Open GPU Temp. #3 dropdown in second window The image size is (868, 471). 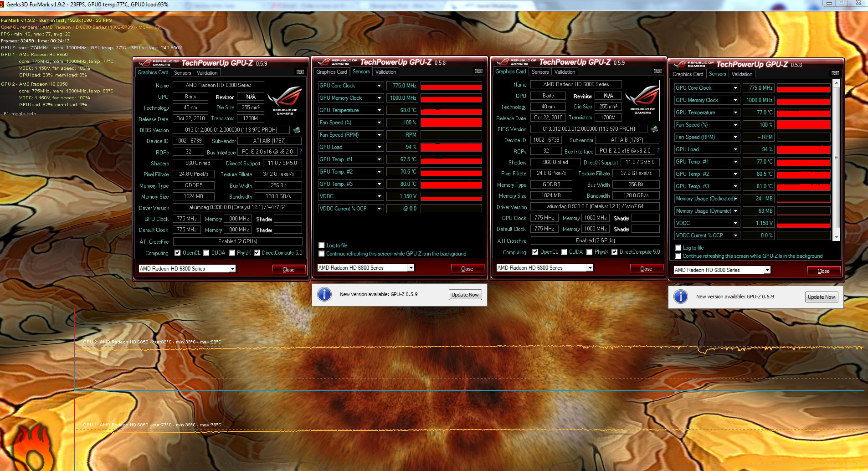point(379,184)
